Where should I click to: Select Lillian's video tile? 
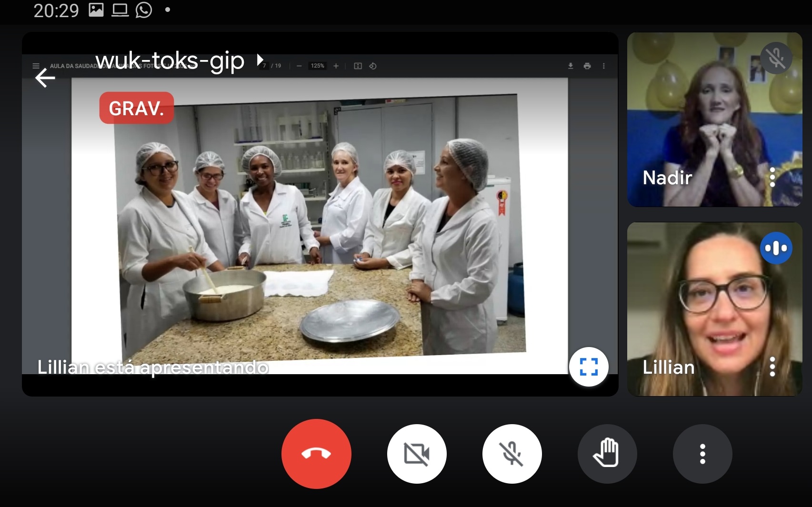pyautogui.click(x=714, y=309)
